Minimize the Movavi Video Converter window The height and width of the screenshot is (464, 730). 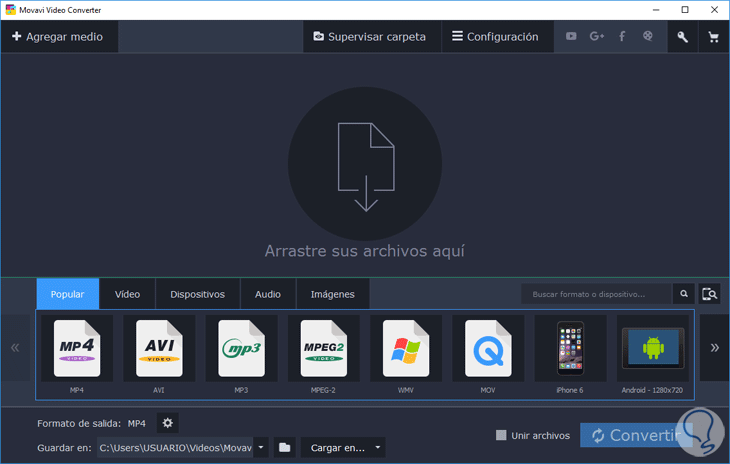pos(656,10)
